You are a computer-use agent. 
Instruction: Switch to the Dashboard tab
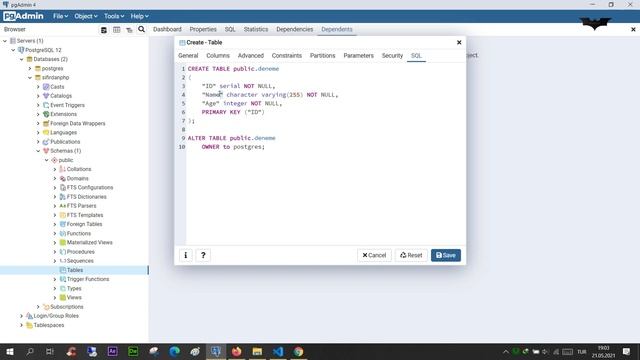point(167,29)
